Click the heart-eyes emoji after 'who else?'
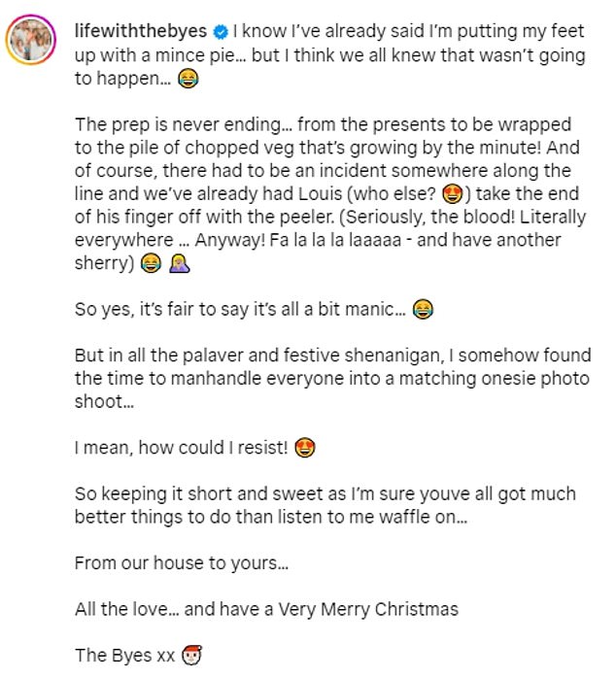 (453, 194)
